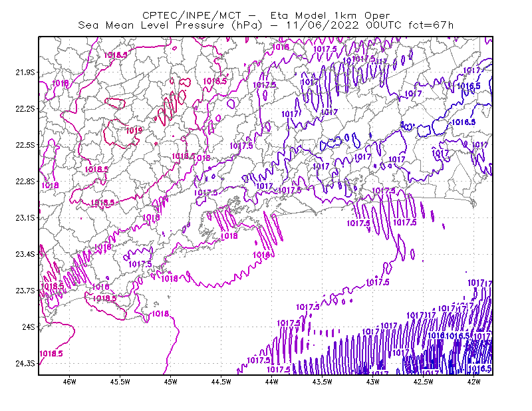Select the 44W longitude axis label
This screenshot has height=411, width=532.
coord(272,382)
